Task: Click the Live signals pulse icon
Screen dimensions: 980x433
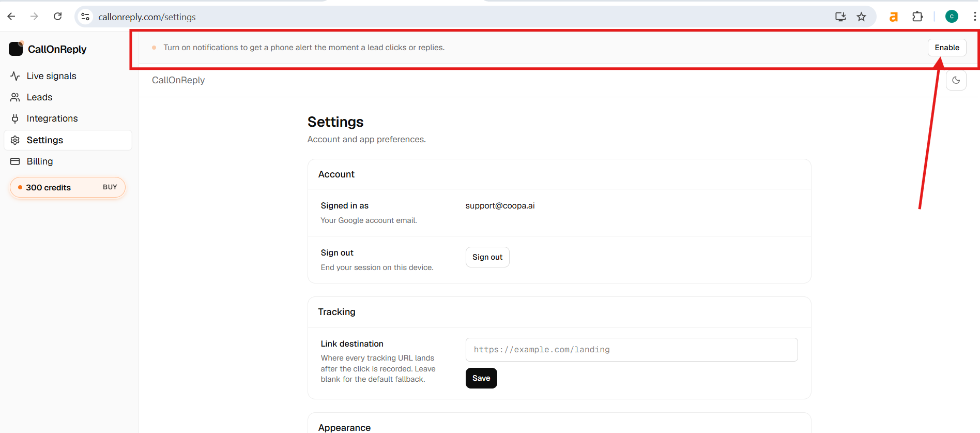Action: 15,76
